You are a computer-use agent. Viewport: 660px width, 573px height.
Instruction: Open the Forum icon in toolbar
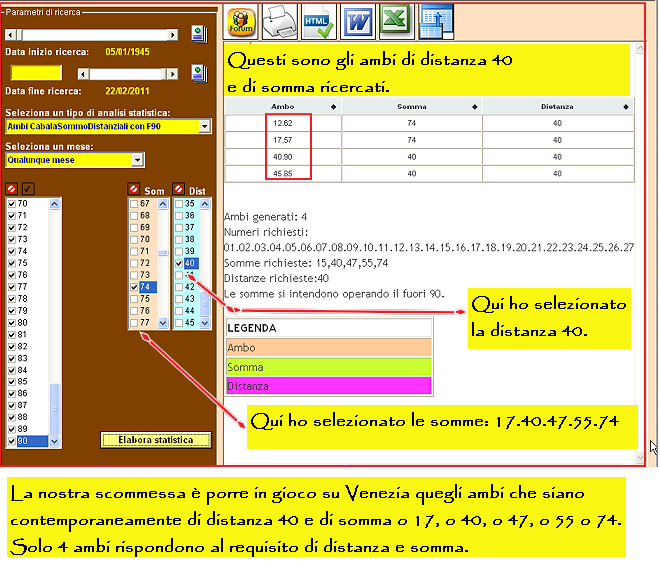[242, 21]
